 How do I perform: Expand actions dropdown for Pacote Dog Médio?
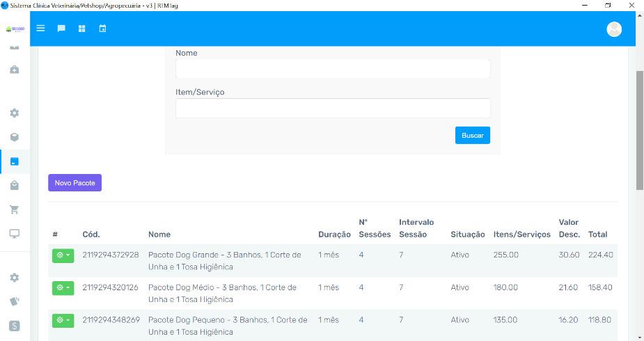[x=63, y=287]
